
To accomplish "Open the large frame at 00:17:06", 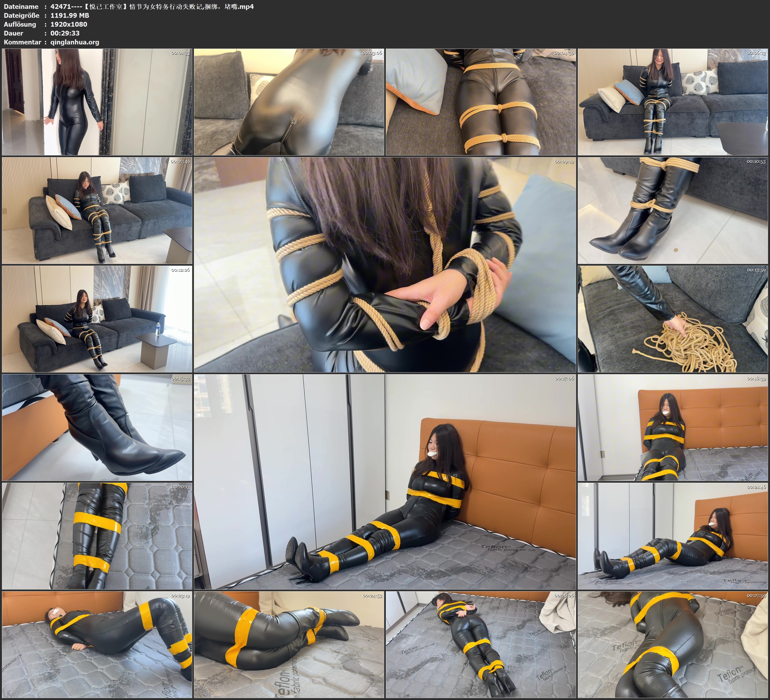I will [x=385, y=481].
